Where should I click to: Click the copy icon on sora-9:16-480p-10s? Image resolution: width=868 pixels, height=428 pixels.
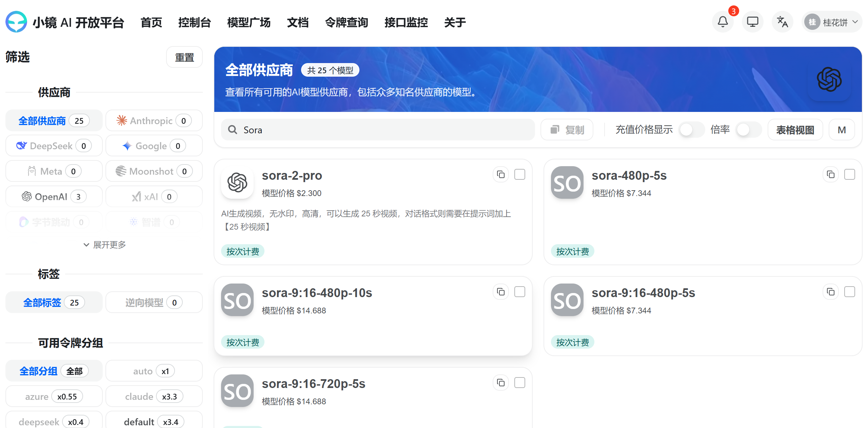(500, 292)
